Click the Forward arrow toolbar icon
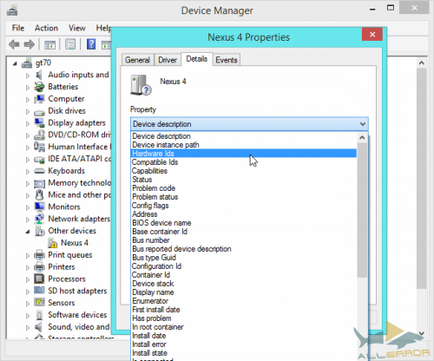Viewport: 434px width, 361px height. coord(29,44)
